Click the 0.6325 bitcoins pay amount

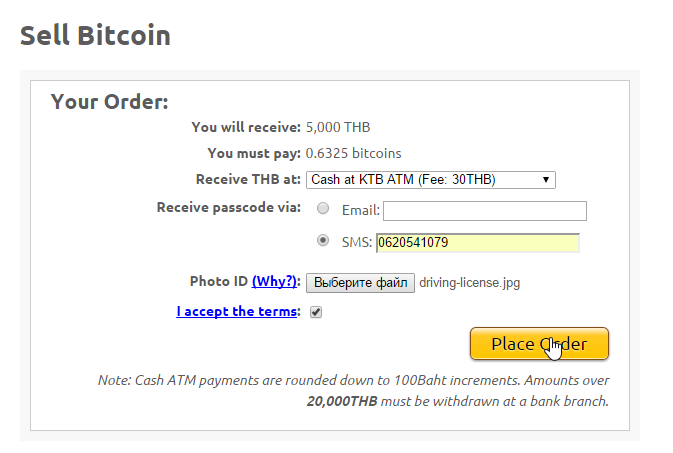click(353, 154)
